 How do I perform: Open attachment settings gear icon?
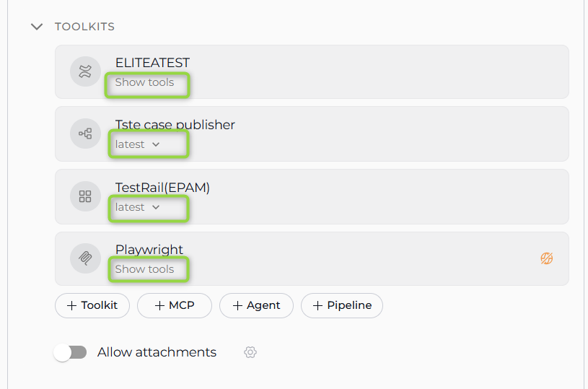coord(250,352)
